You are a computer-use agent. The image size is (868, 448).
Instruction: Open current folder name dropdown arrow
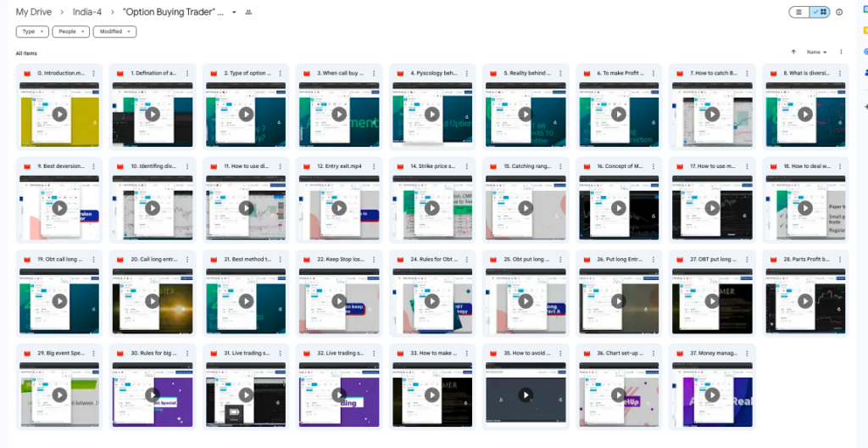(234, 13)
